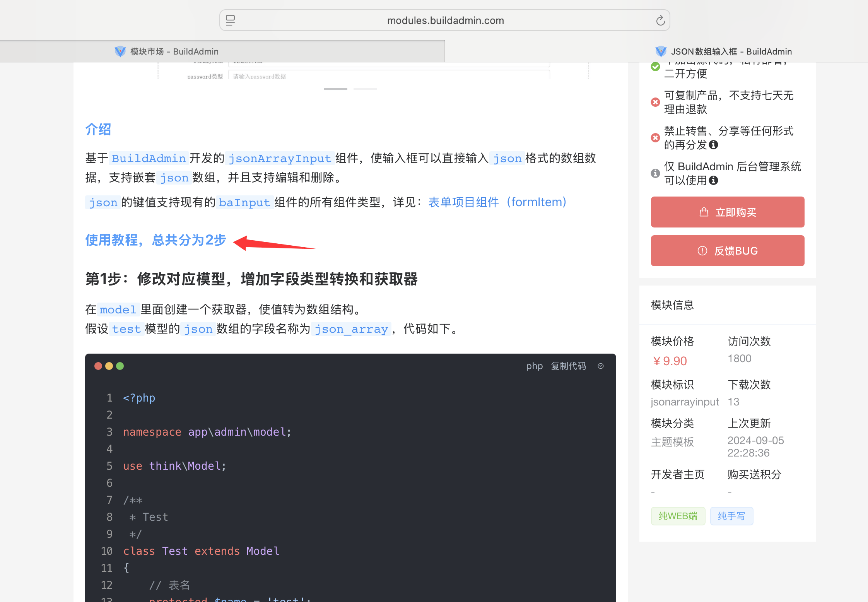Click the php language label
Viewport: 868px width, 602px height.
tap(534, 366)
